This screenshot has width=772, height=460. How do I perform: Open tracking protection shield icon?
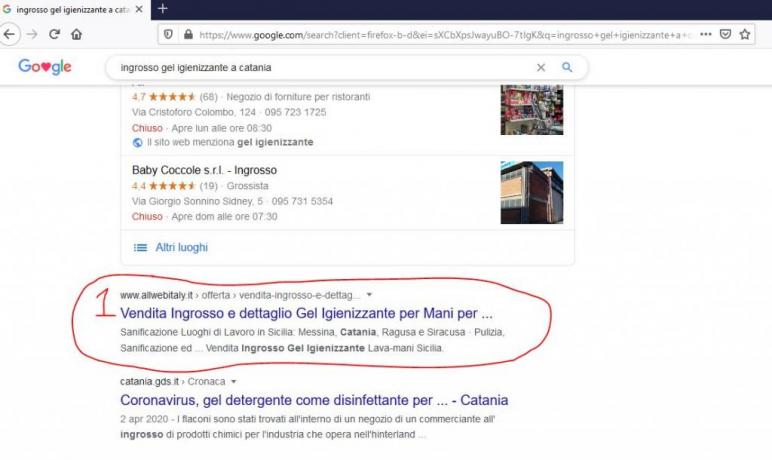point(168,34)
